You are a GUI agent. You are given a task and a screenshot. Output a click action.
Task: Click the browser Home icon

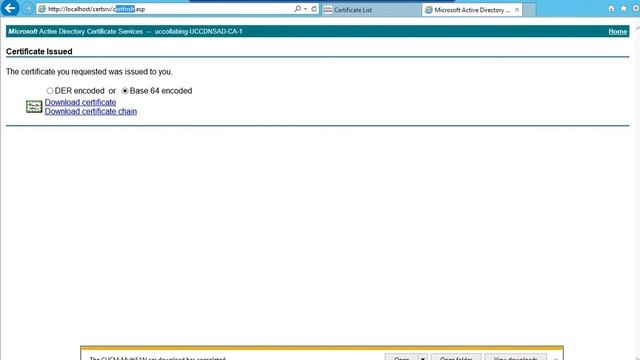[x=611, y=9]
